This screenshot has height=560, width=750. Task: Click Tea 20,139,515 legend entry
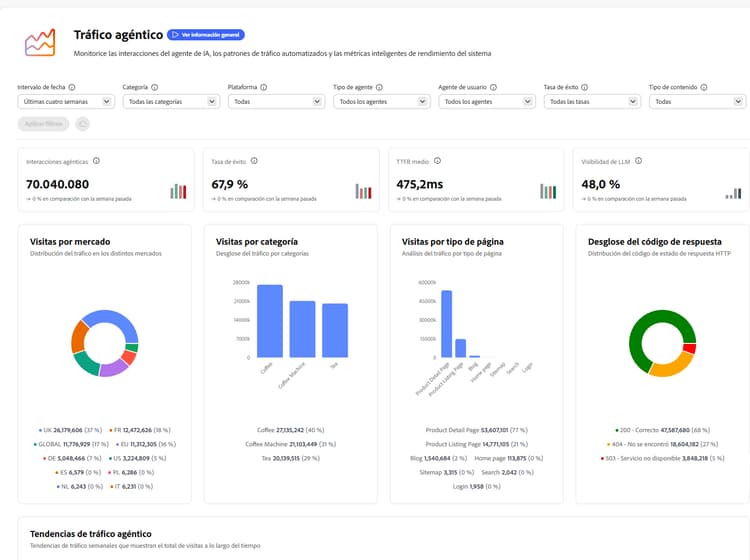point(290,458)
